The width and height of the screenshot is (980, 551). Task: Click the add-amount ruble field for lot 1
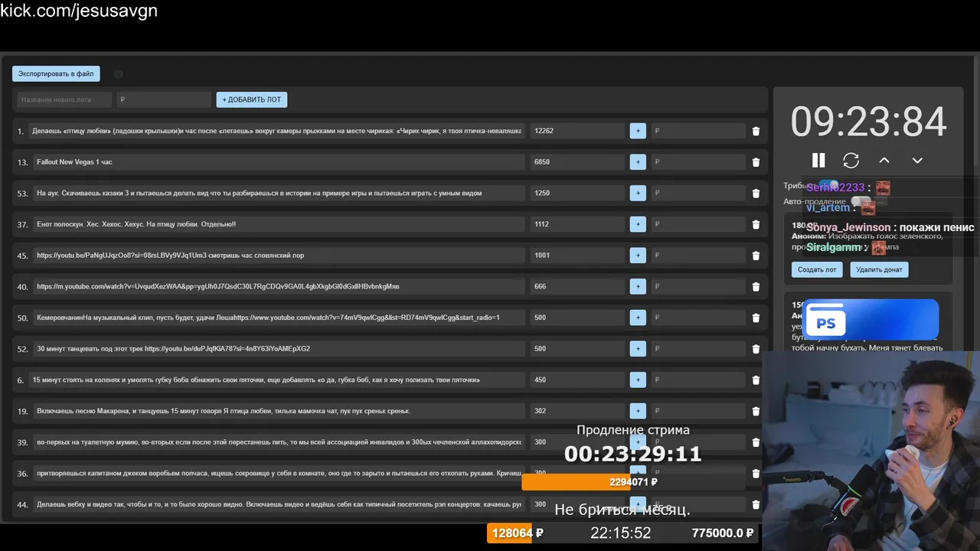[x=698, y=131]
